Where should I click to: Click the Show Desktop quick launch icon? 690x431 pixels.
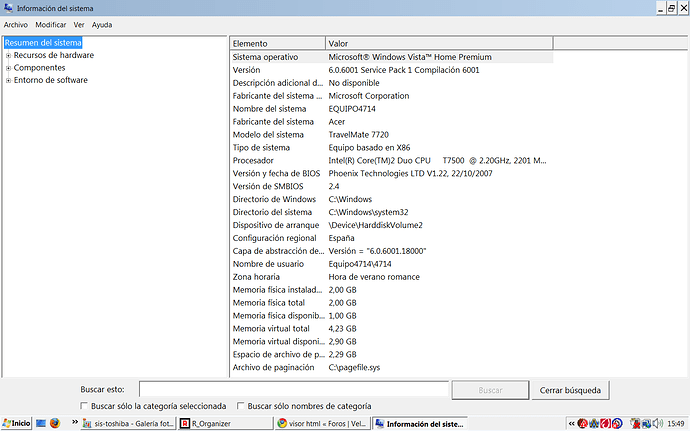point(41,423)
